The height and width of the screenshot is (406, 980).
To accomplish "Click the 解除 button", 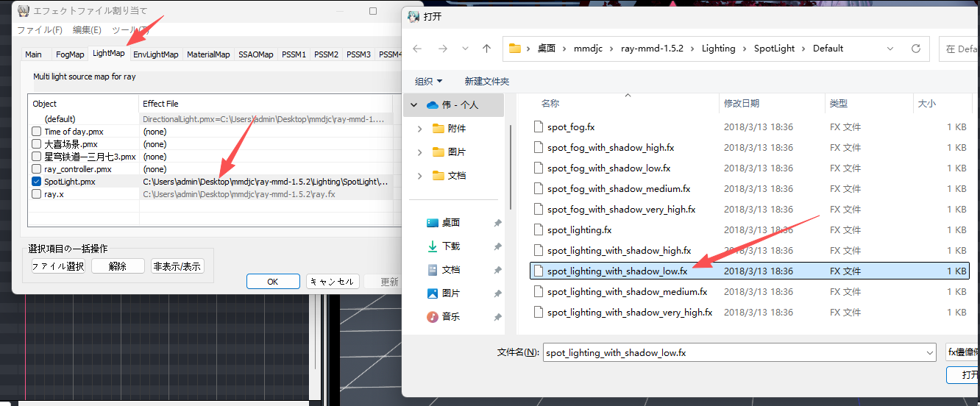I will 118,266.
